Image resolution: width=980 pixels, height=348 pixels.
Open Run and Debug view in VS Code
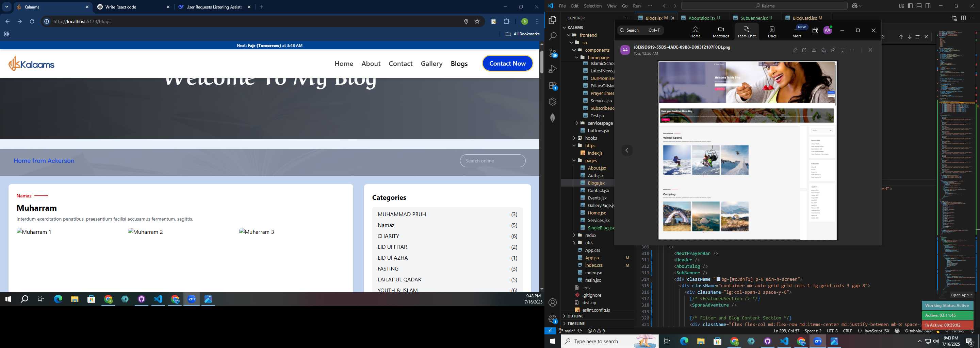pyautogui.click(x=552, y=69)
